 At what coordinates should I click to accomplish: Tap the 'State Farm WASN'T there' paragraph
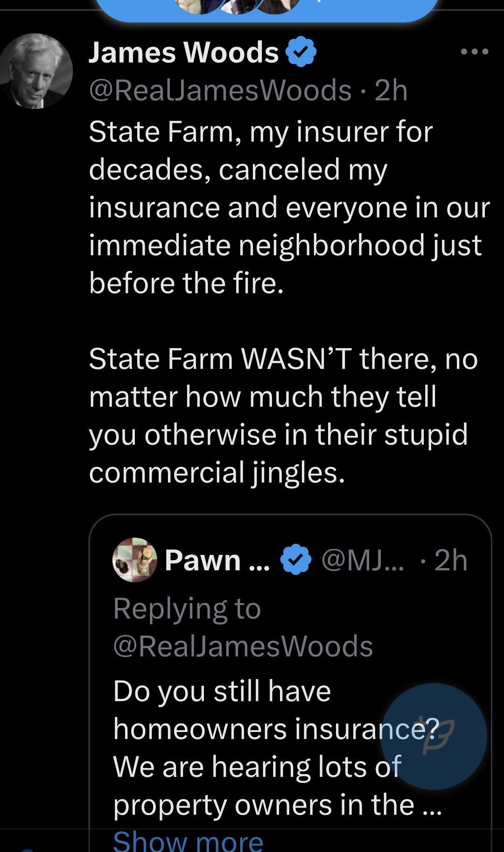(x=280, y=415)
